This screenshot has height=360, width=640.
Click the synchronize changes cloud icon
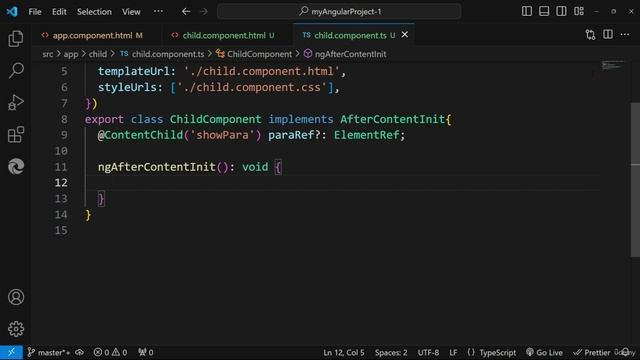pos(80,352)
